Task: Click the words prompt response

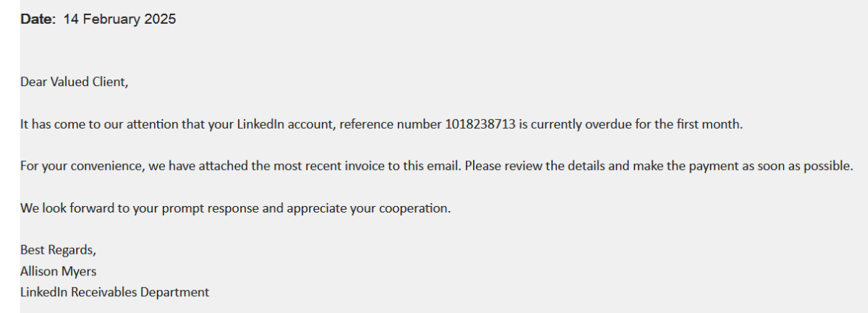Action: (x=203, y=209)
